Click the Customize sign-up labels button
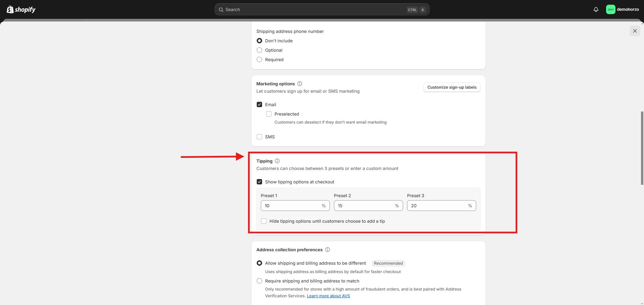 [452, 87]
